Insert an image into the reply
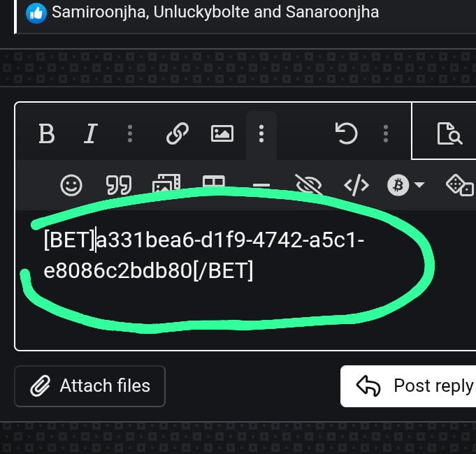 point(222,133)
